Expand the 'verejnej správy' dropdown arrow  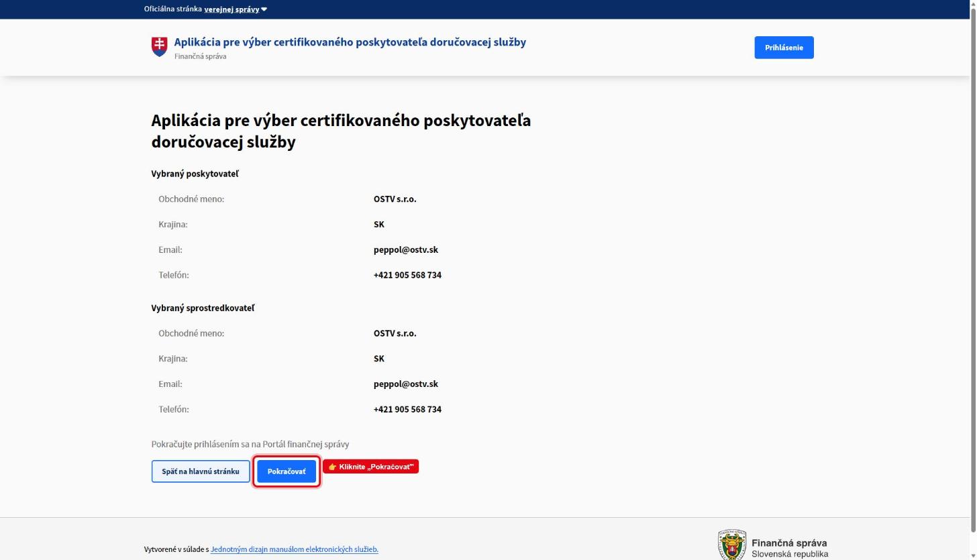[x=264, y=9]
